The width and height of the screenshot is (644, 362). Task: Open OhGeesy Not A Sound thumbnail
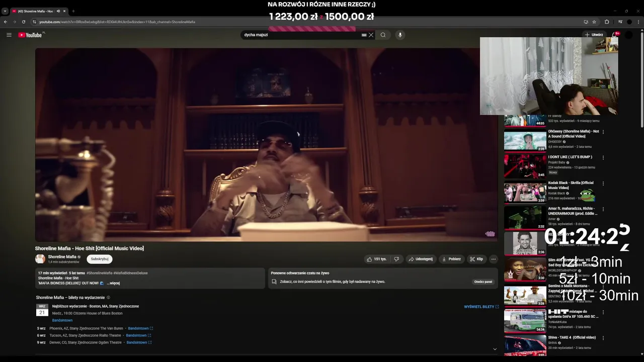[525, 141]
